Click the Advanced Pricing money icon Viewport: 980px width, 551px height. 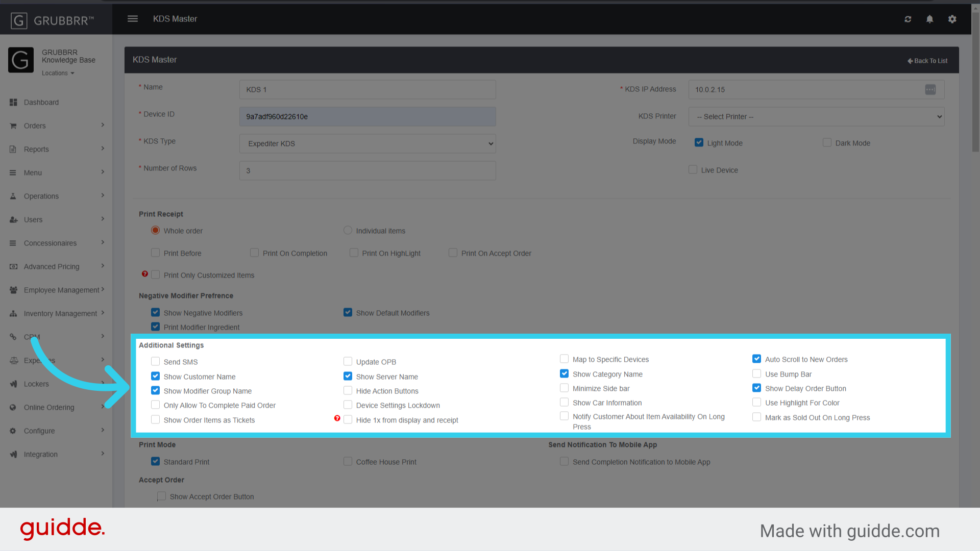13,267
